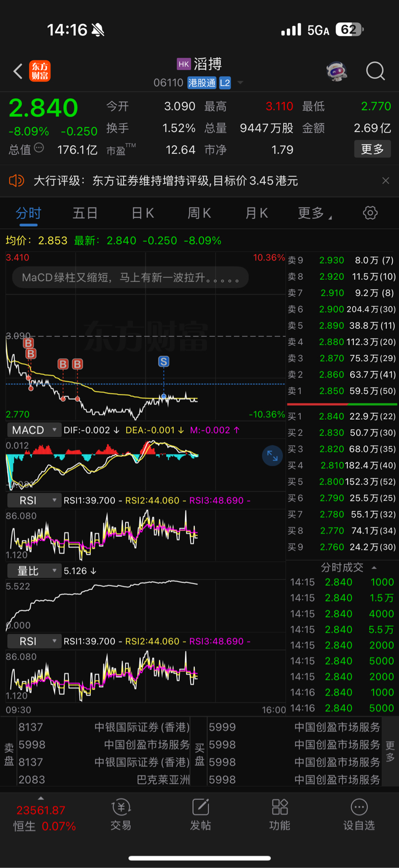This screenshot has height=868, width=399.
Task: Open the 量比 indicator dropdown
Action: click(x=34, y=571)
